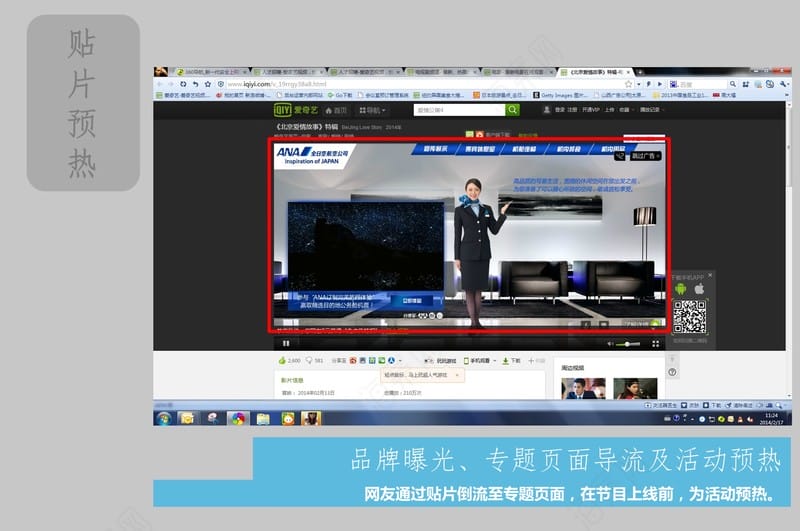Click the taskbar clock showing 11:24
800x531 pixels.
pos(771,419)
